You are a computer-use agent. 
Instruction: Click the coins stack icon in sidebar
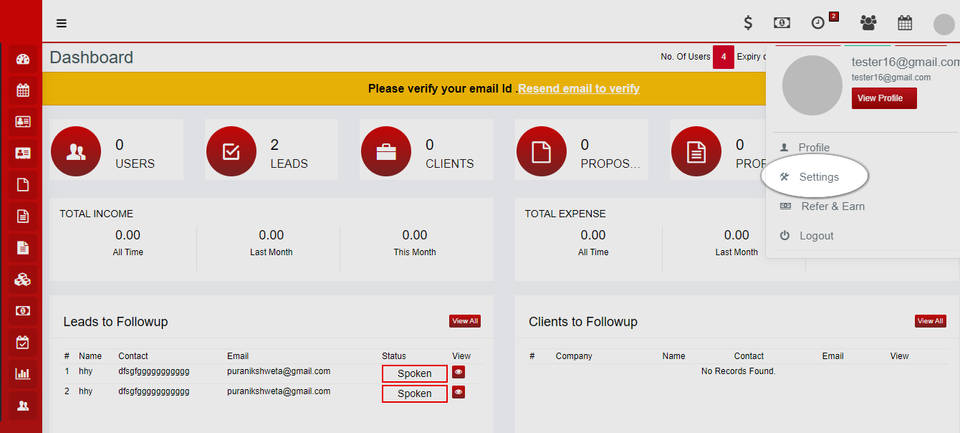[22, 280]
